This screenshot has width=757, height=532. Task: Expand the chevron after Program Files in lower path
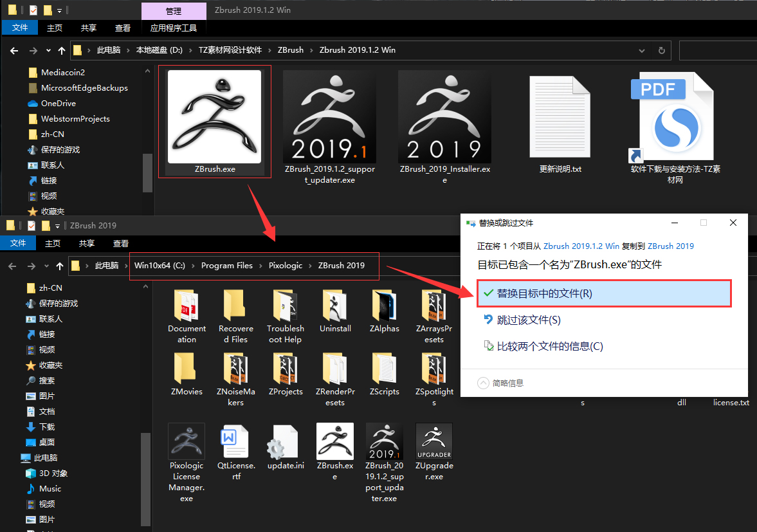[260, 266]
